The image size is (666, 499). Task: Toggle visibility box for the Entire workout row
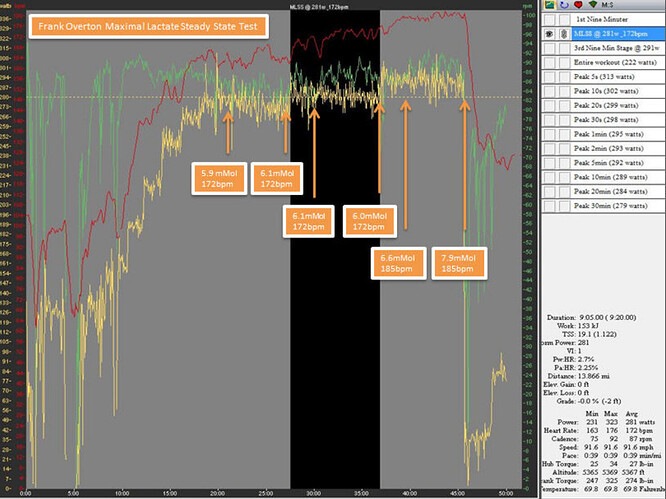click(x=549, y=62)
